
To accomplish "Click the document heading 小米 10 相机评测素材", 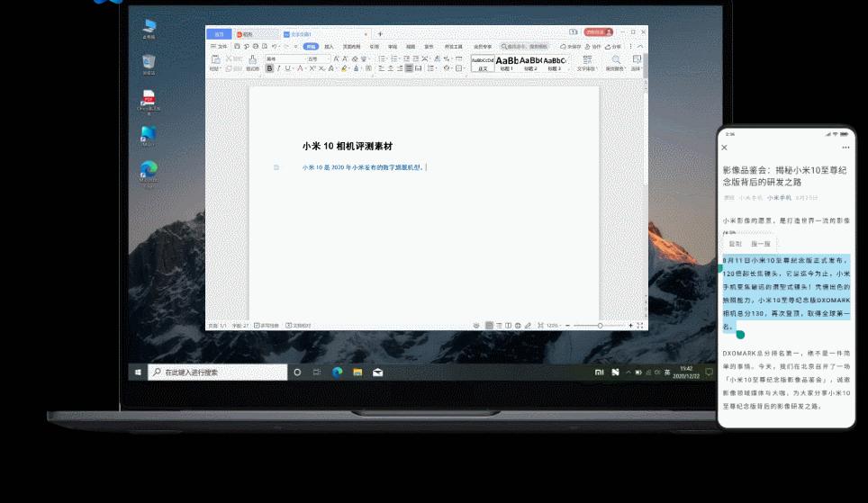I will point(347,146).
